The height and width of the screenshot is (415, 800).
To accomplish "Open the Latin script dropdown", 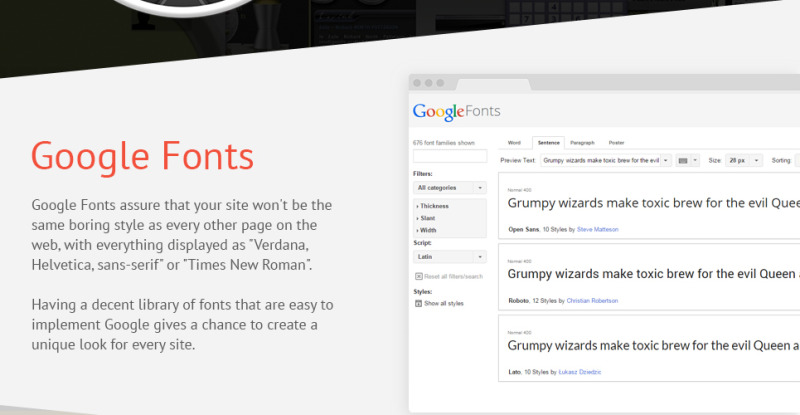I will (x=449, y=257).
